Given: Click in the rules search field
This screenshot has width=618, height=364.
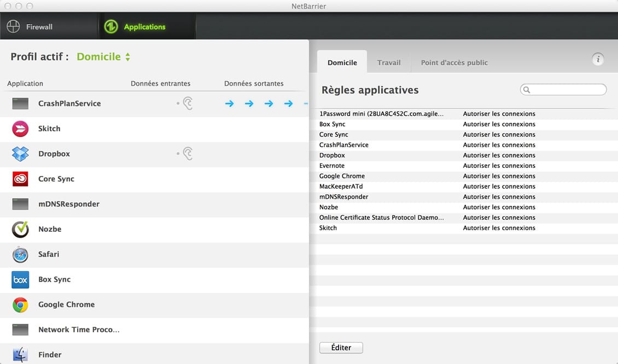Looking at the screenshot, I should (563, 90).
